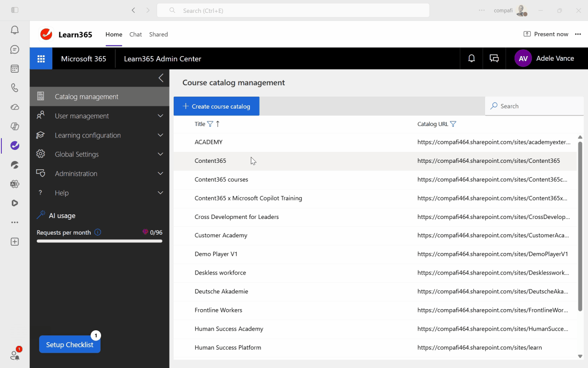This screenshot has height=368, width=588.
Task: Open the feedback chat icon in black header
Action: 494,58
